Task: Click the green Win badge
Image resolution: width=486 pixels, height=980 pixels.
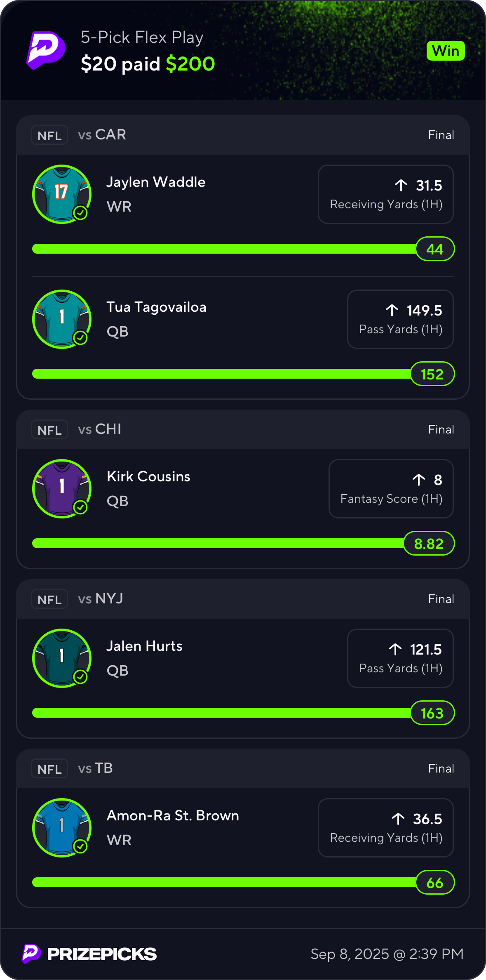Action: coord(446,51)
